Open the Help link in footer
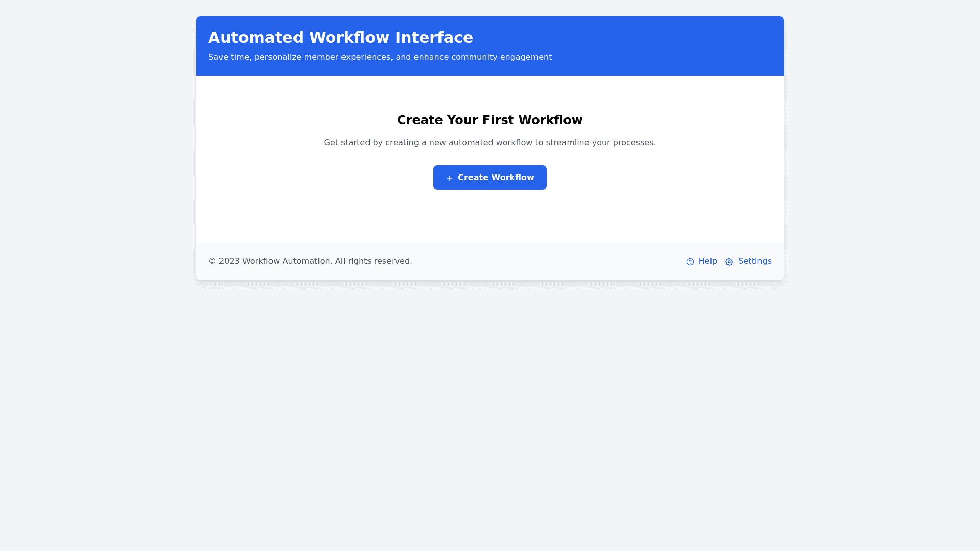The height and width of the screenshot is (551, 980). [707, 261]
